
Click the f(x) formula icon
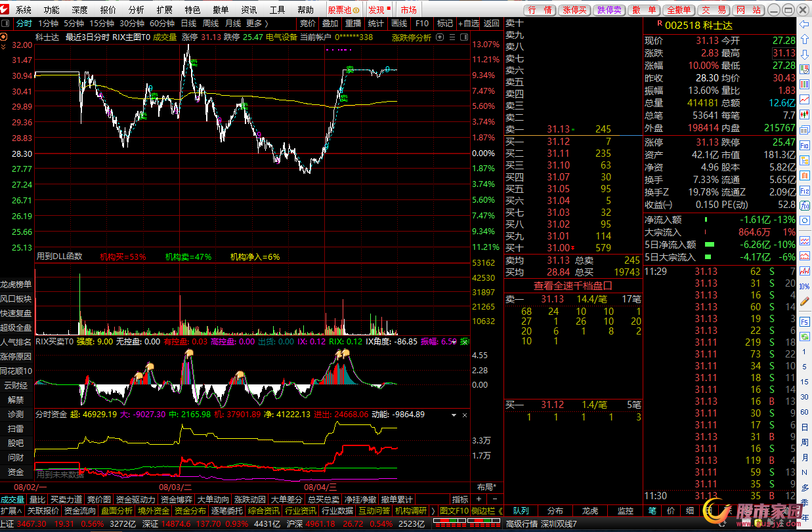click(x=805, y=205)
